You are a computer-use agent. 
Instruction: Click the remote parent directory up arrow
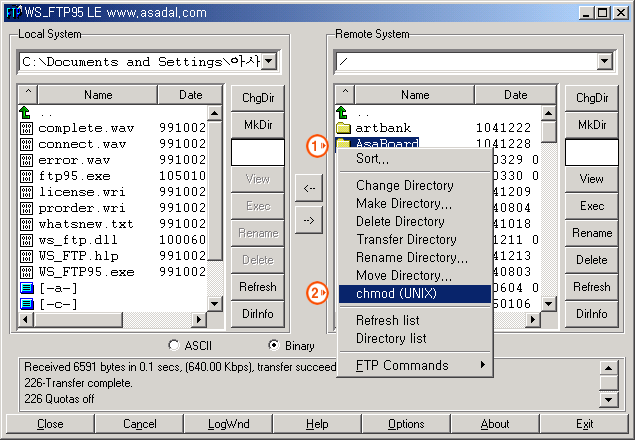pyautogui.click(x=343, y=112)
